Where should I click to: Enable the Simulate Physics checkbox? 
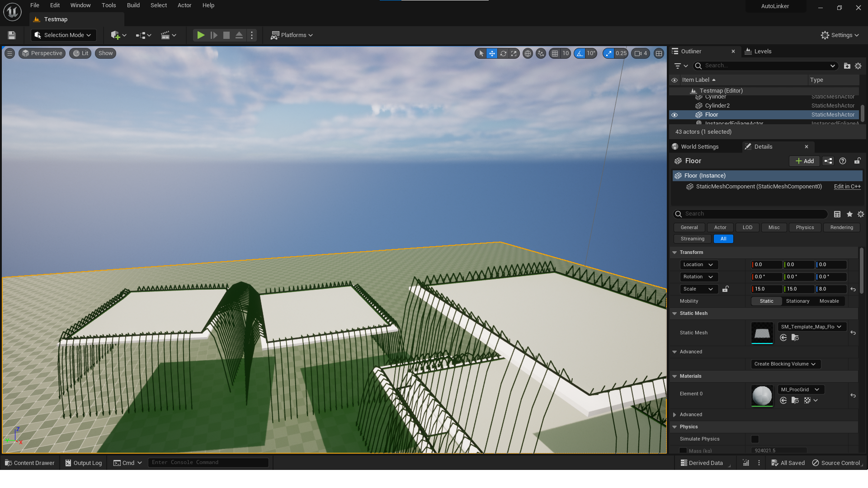point(755,439)
